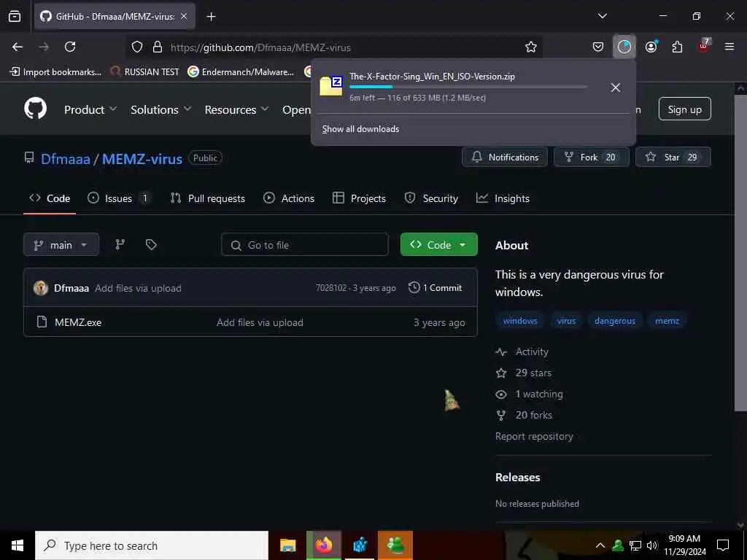
Task: View site security padlock info
Action: tap(158, 47)
